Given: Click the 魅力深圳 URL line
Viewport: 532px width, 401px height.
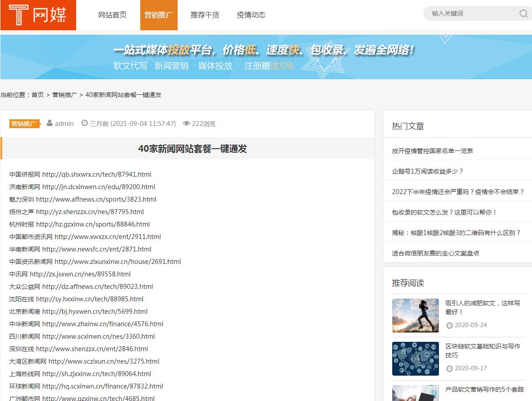Looking at the screenshot, I should pyautogui.click(x=83, y=199).
